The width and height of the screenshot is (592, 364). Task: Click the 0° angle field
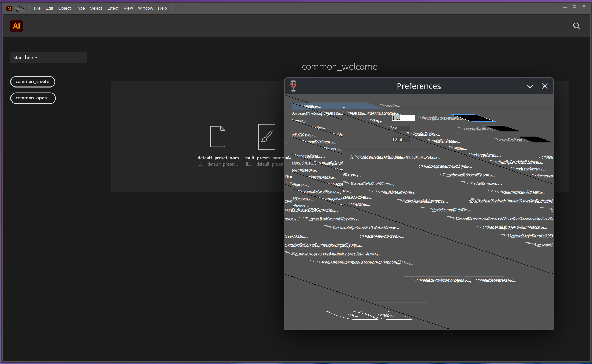(x=400, y=129)
